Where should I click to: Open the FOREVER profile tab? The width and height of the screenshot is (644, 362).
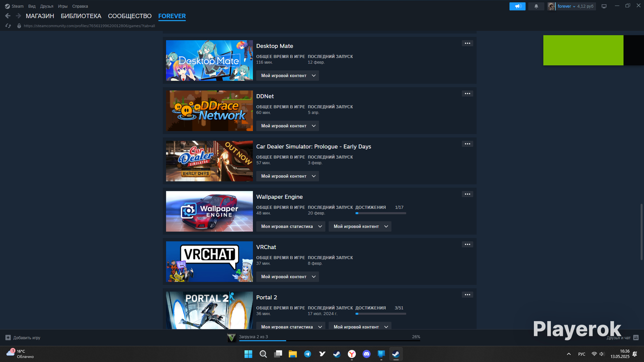[172, 16]
